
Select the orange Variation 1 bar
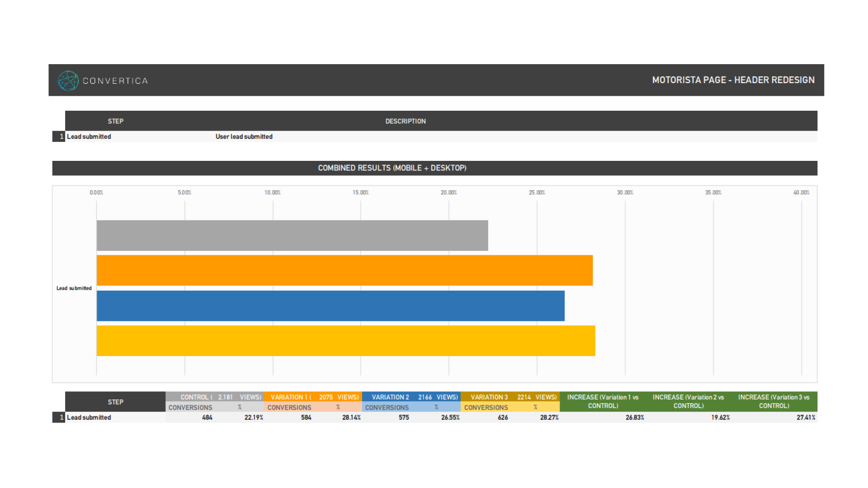(x=344, y=270)
